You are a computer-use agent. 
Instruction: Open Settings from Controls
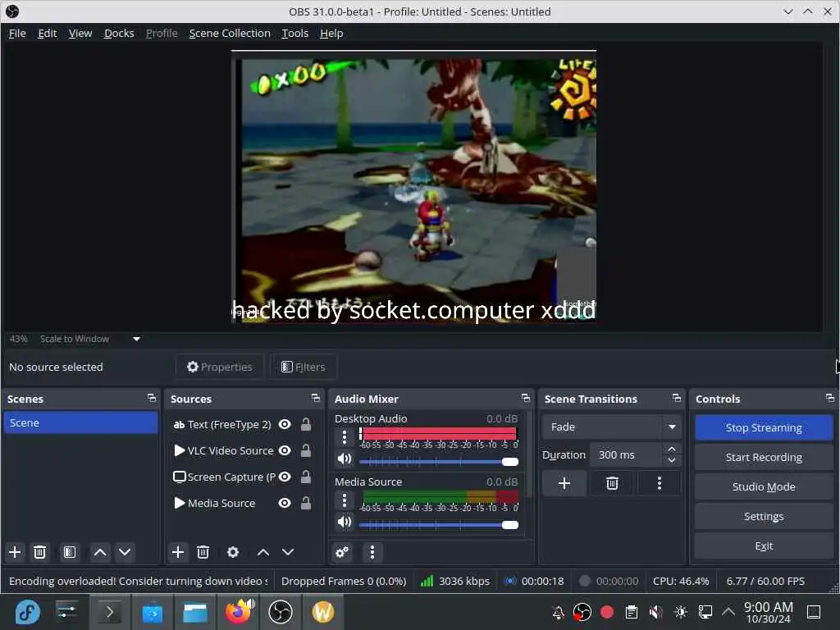tap(764, 516)
